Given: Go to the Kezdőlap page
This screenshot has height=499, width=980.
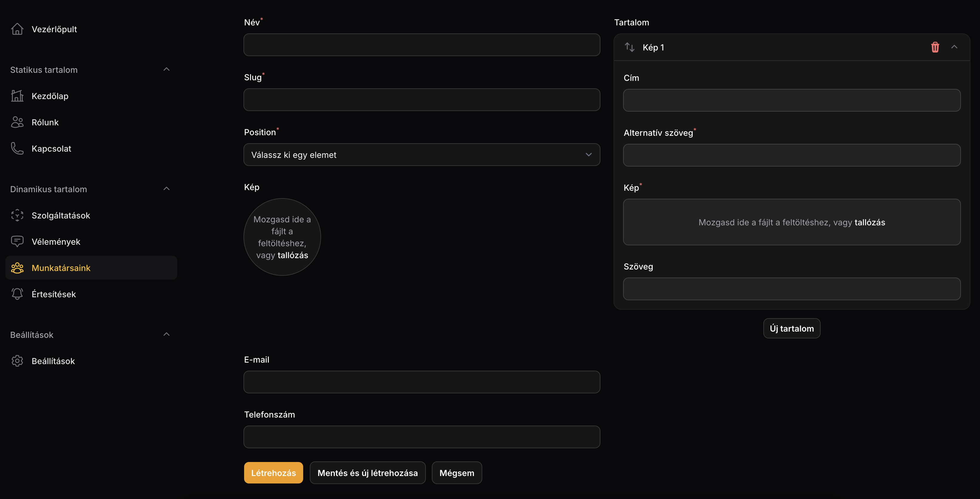Looking at the screenshot, I should pyautogui.click(x=91, y=96).
